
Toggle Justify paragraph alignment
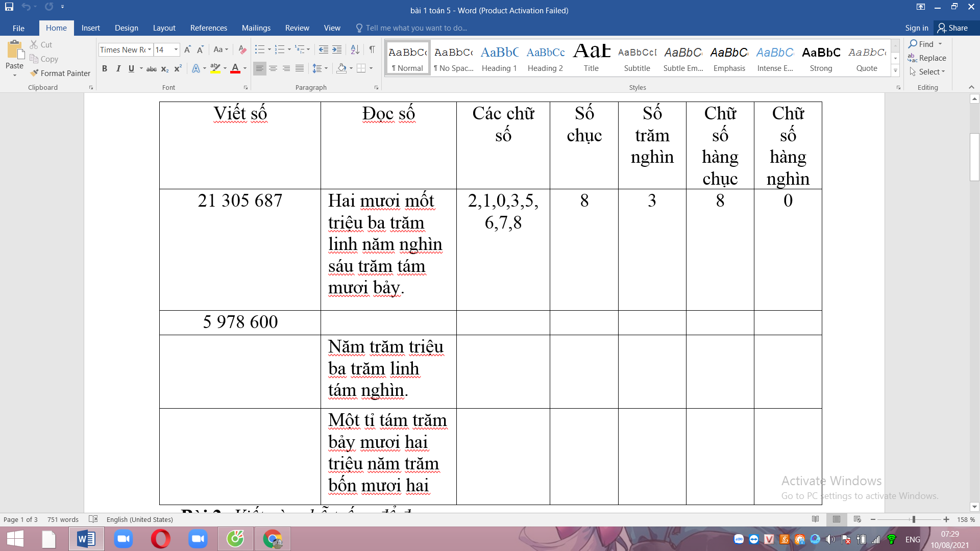[x=300, y=68]
